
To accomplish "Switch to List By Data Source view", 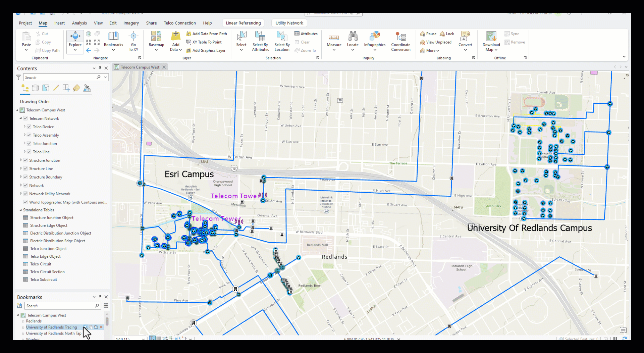I will [x=35, y=88].
